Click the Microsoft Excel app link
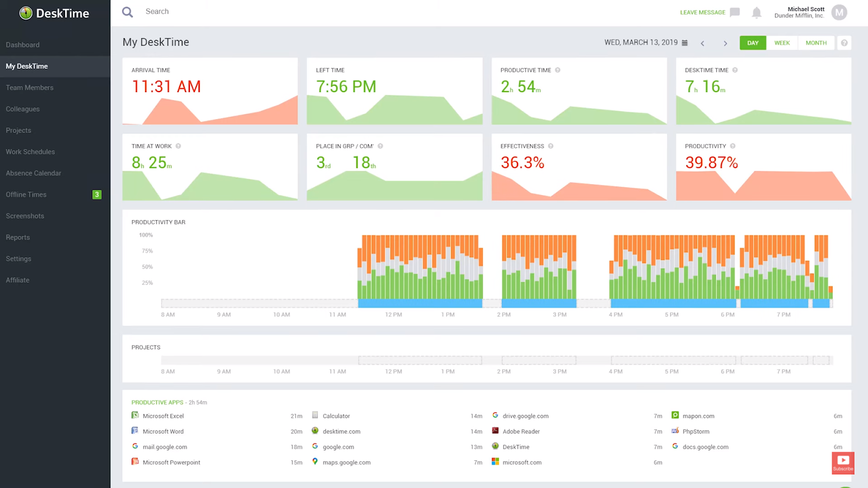 tap(163, 416)
